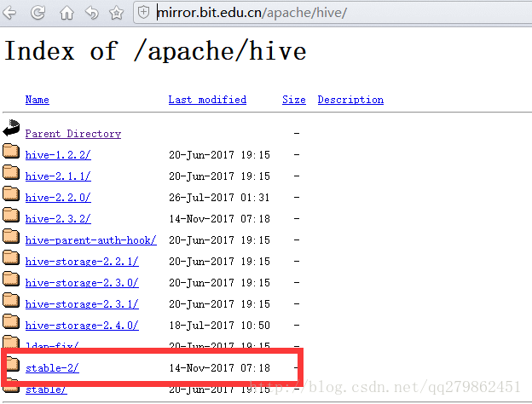
Task: Click the Parent Directory back-arrow icon
Action: 12,128
